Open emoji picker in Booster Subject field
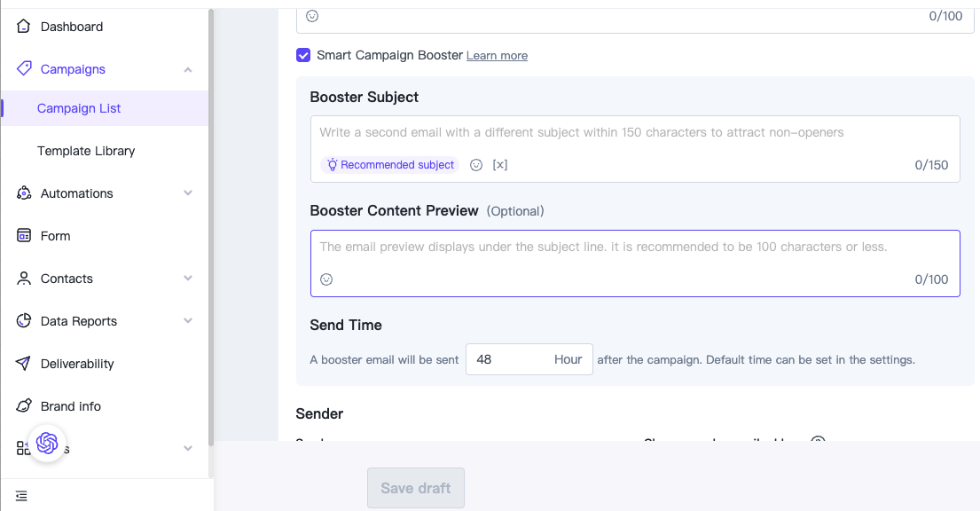 pyautogui.click(x=476, y=165)
